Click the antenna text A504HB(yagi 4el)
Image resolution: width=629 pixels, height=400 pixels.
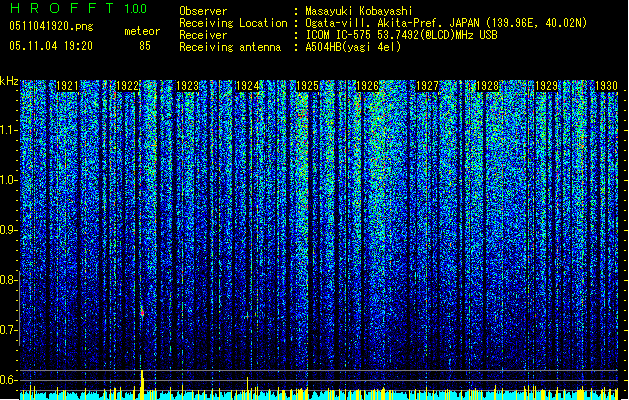[353, 47]
